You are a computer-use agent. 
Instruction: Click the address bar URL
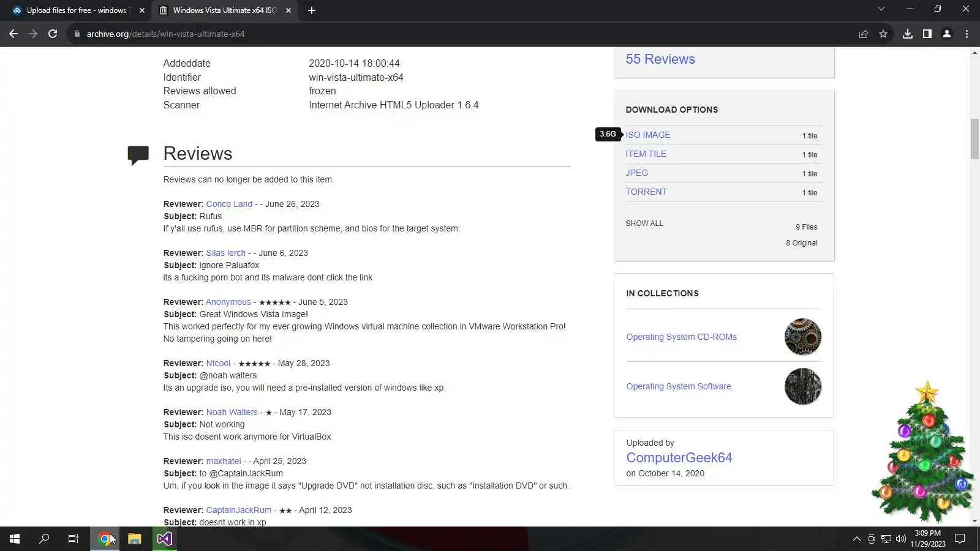(165, 34)
